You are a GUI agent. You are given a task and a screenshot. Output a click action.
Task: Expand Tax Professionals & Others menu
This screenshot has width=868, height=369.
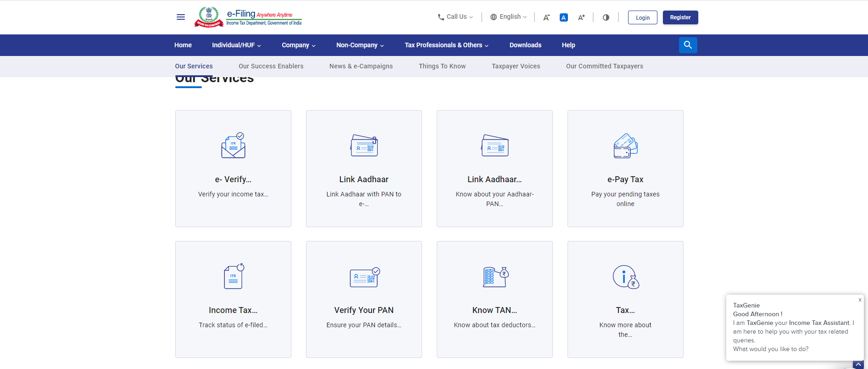pyautogui.click(x=446, y=45)
